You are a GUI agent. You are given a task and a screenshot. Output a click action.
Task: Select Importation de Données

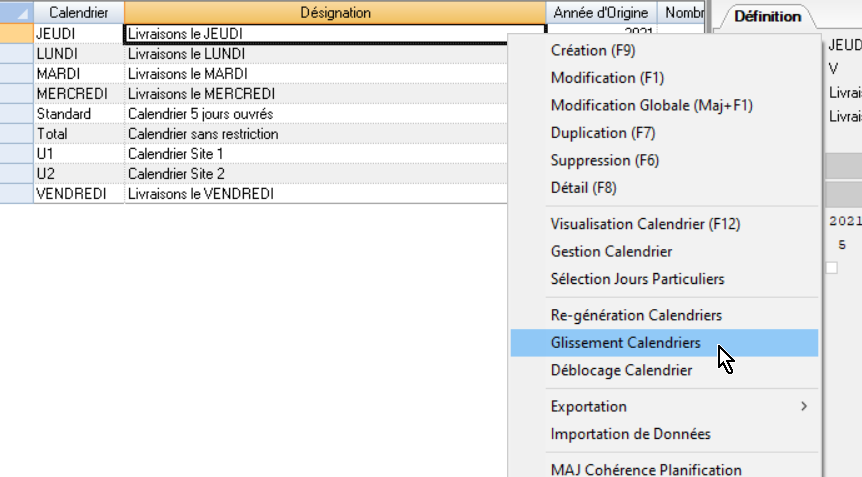630,434
